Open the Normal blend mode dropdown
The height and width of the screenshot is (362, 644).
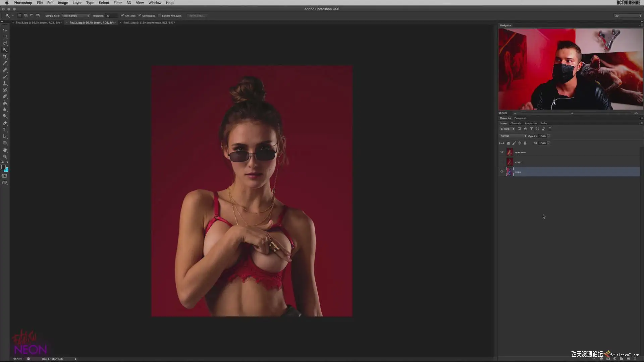(x=513, y=136)
